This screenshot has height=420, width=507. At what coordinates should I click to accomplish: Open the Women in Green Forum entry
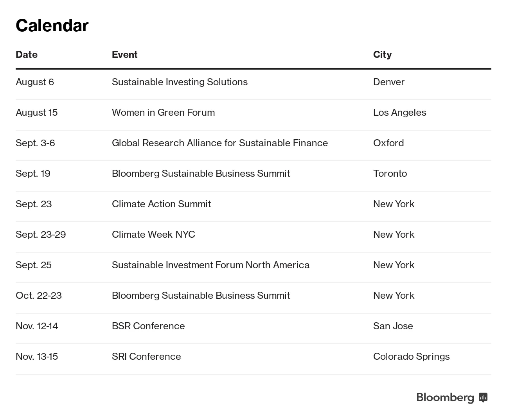click(x=163, y=112)
